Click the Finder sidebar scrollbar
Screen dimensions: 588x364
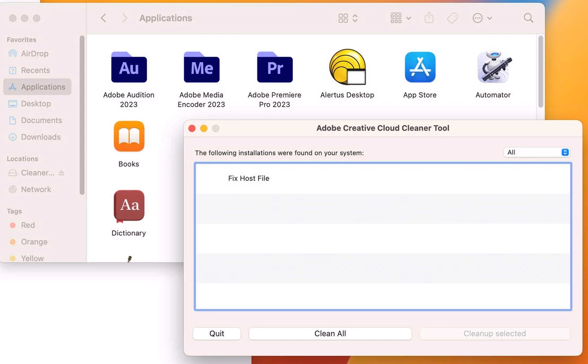tap(82, 115)
